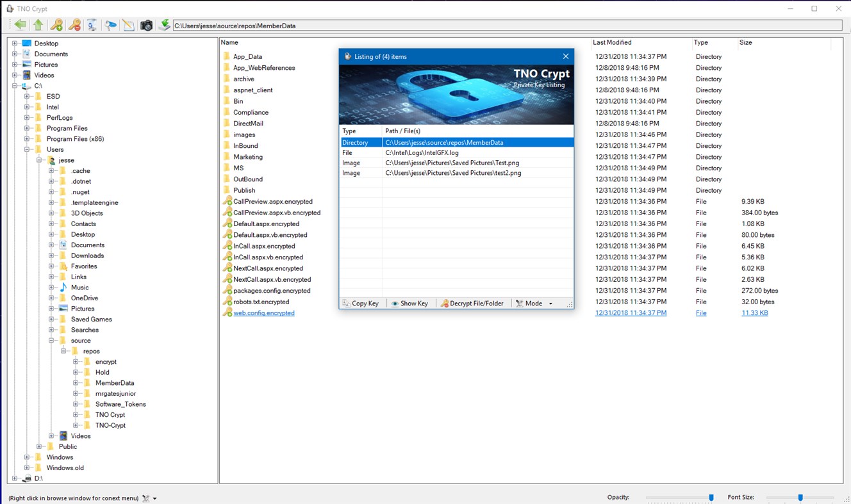This screenshot has height=504, width=851.
Task: Click the navigate Back arrow icon
Action: [20, 24]
